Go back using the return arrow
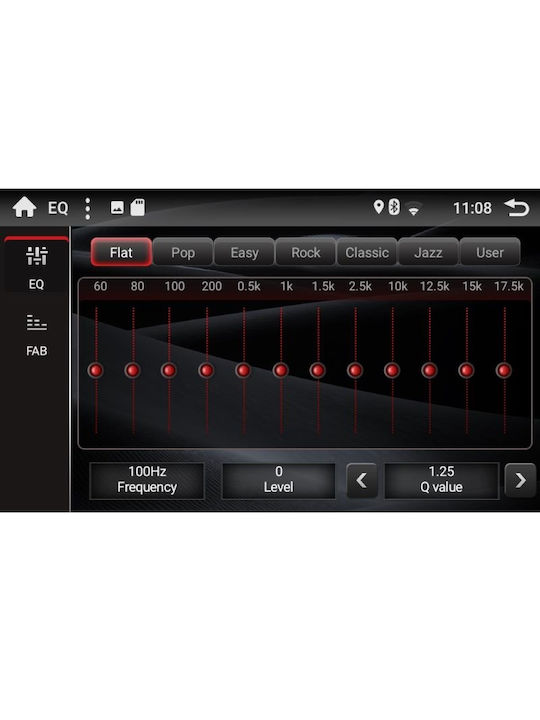Image resolution: width=540 pixels, height=720 pixels. pyautogui.click(x=517, y=208)
